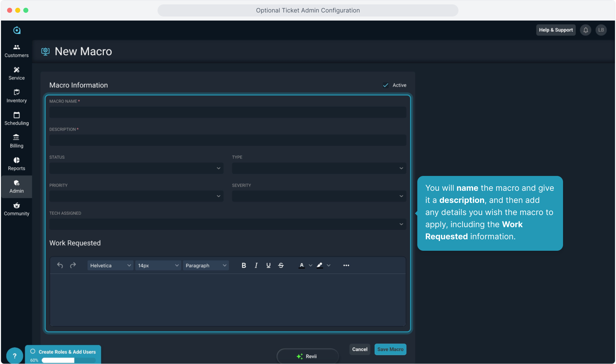Toggle the Active checkbox

[x=386, y=85]
